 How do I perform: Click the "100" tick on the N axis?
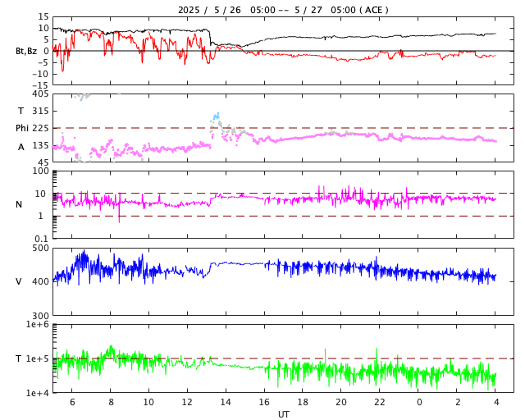40,171
